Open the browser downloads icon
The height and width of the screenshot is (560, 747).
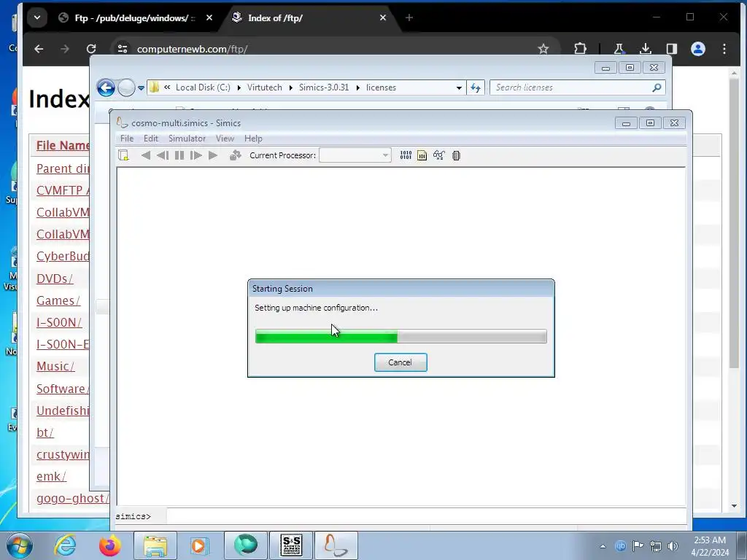coord(646,49)
